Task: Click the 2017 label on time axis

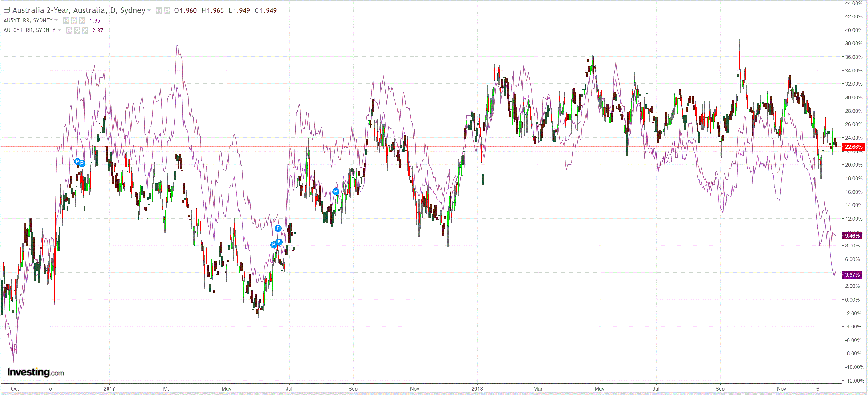Action: pyautogui.click(x=109, y=389)
